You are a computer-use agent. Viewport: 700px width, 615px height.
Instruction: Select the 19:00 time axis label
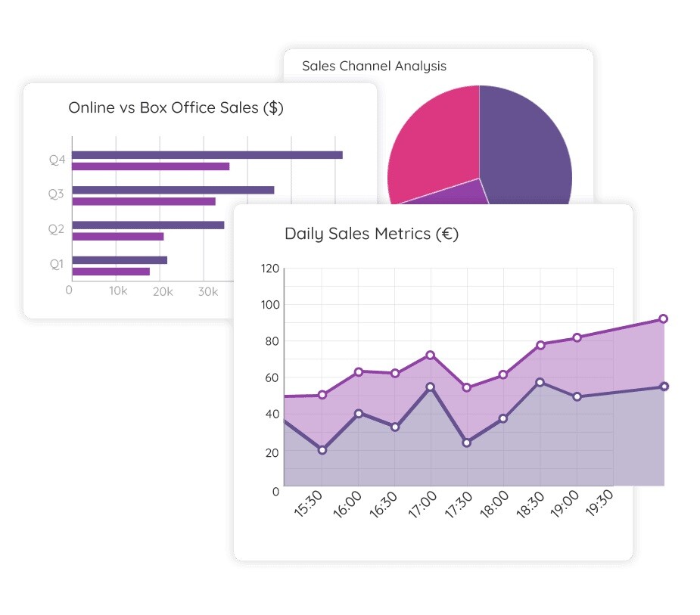tap(565, 504)
